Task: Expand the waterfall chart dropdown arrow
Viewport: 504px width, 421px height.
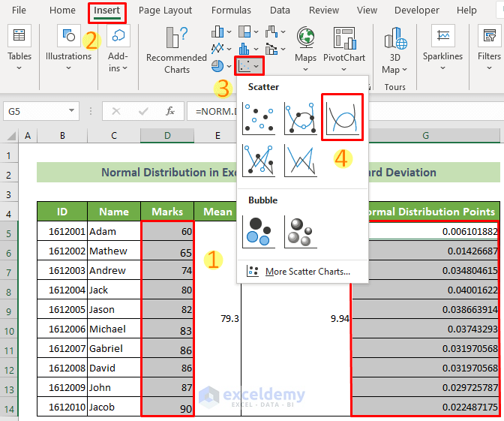Action: (x=283, y=32)
